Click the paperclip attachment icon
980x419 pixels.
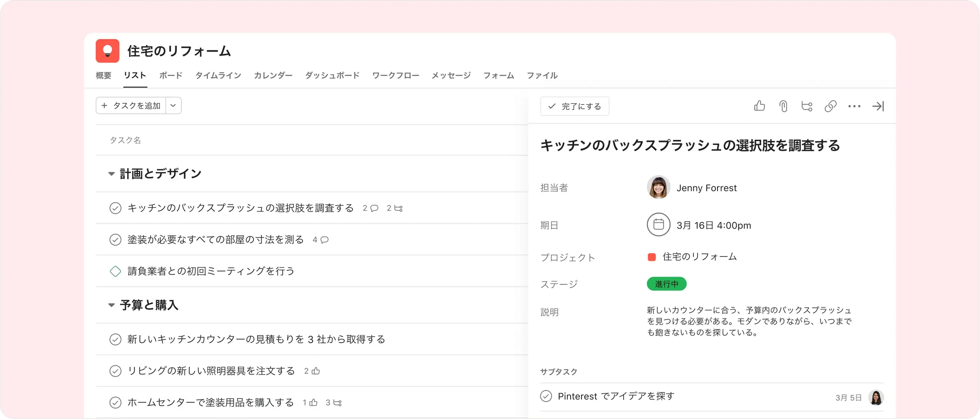click(783, 106)
